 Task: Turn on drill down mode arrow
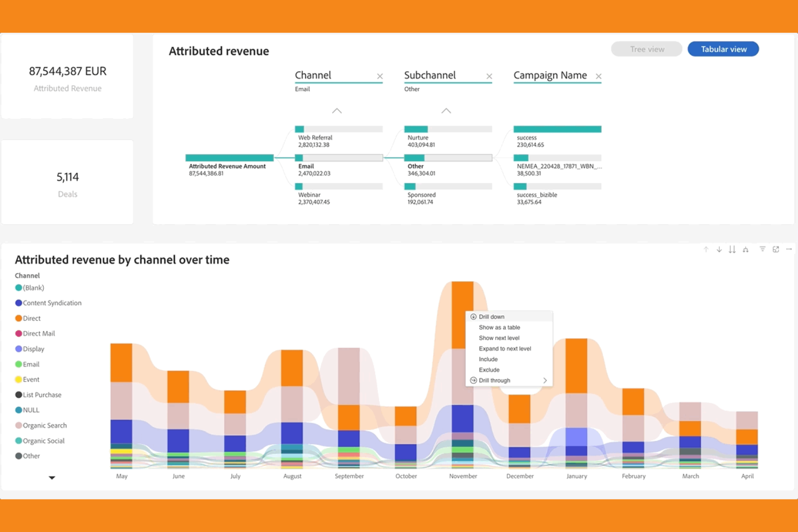coord(719,249)
